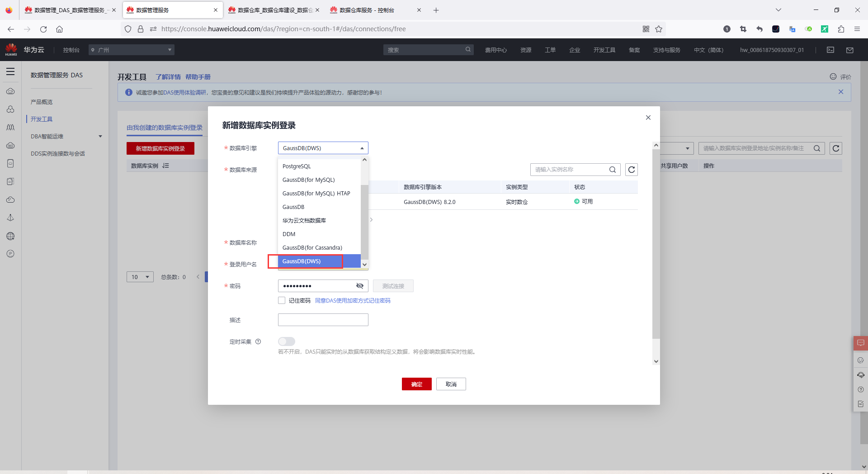Click 新增数据库实例登录 red button
Image resolution: width=868 pixels, height=474 pixels.
tap(160, 148)
